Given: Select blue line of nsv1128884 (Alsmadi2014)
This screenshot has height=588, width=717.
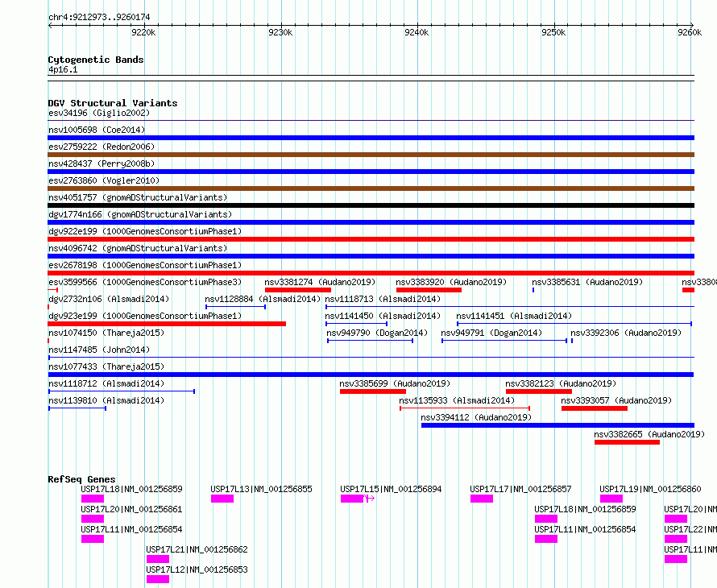Looking at the screenshot, I should pos(235,307).
